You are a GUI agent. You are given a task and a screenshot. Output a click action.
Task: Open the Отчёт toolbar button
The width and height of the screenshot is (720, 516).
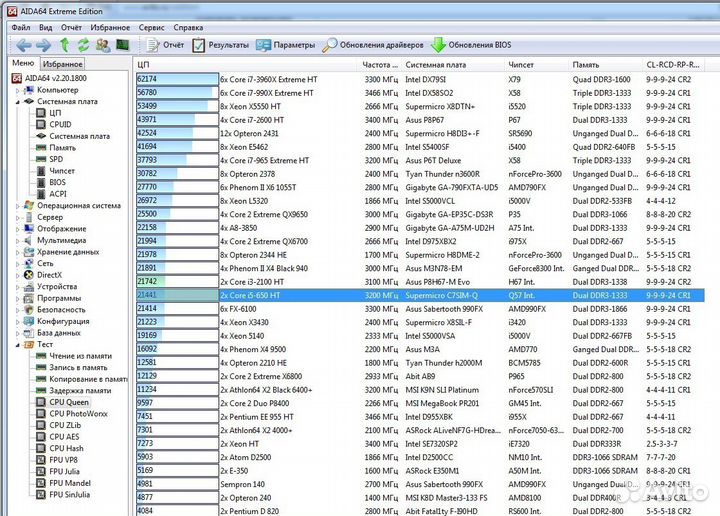(165, 45)
